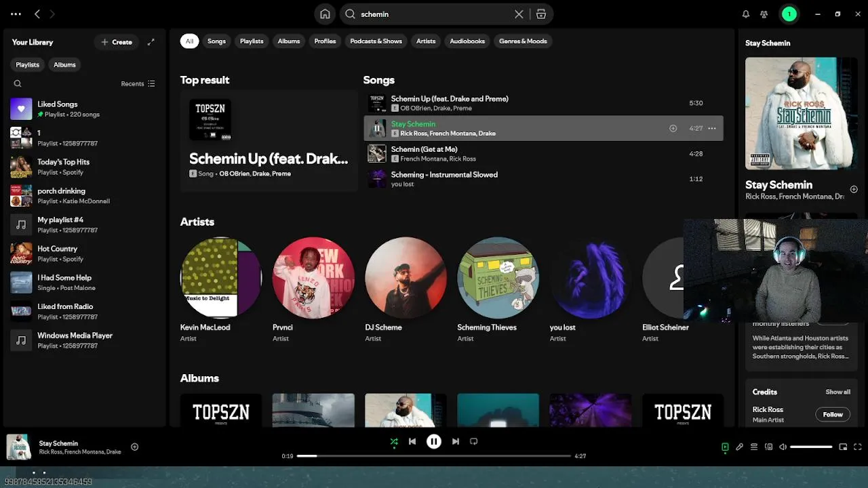Screen dimensions: 868x488
Task: Open Stay Schemin cover in right panel
Action: click(x=802, y=113)
